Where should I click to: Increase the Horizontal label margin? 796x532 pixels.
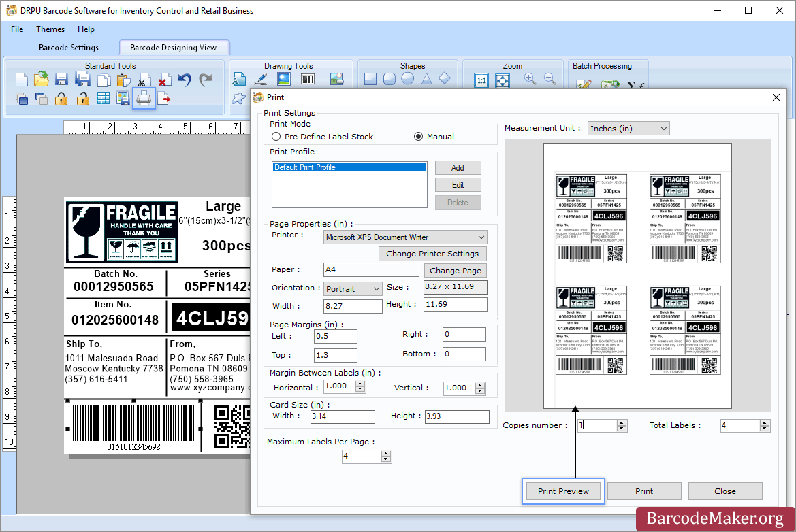click(360, 384)
